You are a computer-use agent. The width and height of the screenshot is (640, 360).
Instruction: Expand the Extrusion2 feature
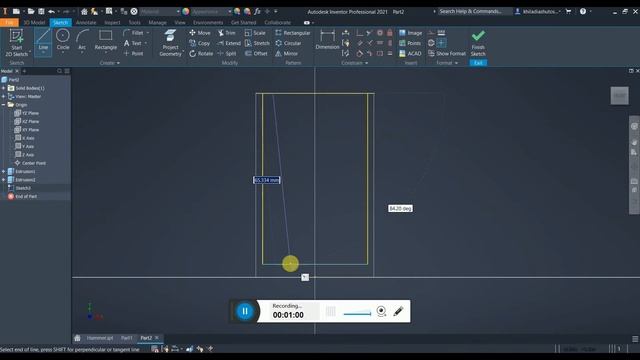(x=4, y=180)
